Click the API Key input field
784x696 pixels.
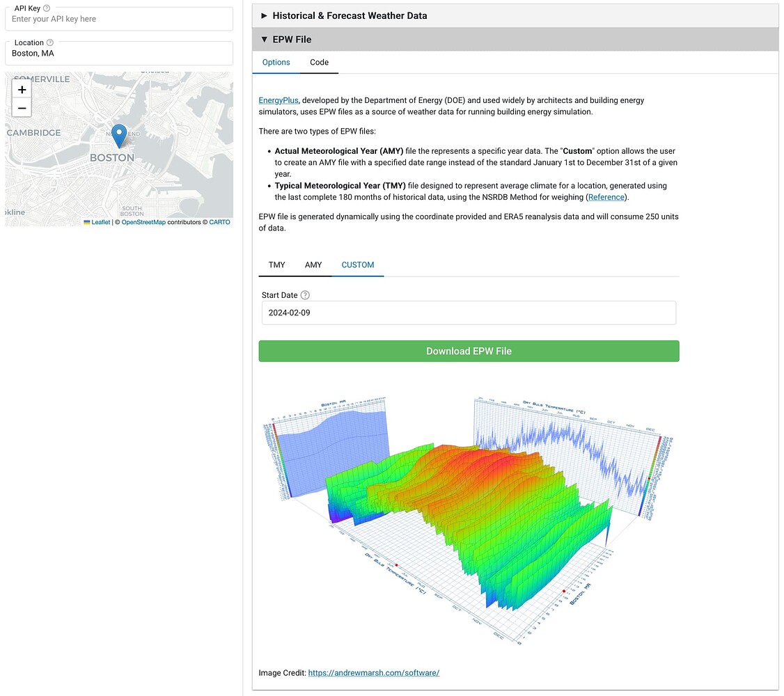[x=118, y=19]
